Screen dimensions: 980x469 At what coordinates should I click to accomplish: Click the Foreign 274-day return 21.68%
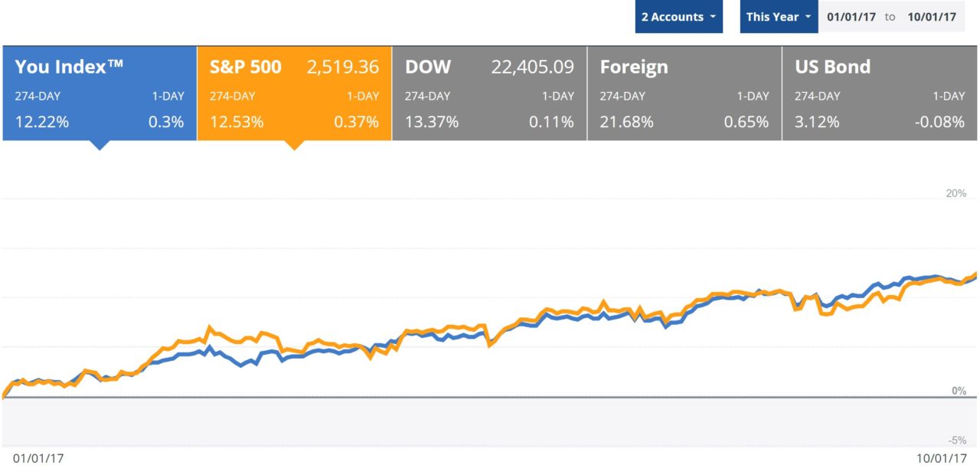(x=622, y=121)
